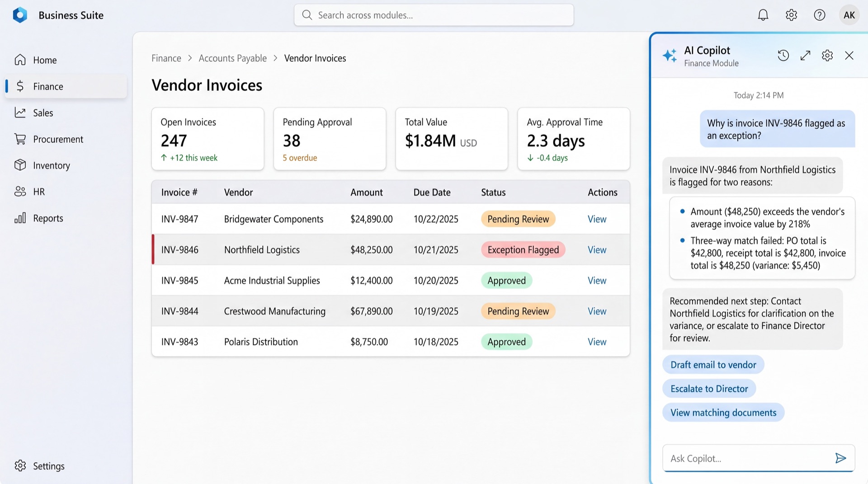This screenshot has height=484, width=868.
Task: Open the Total Value summary card
Action: pos(452,139)
